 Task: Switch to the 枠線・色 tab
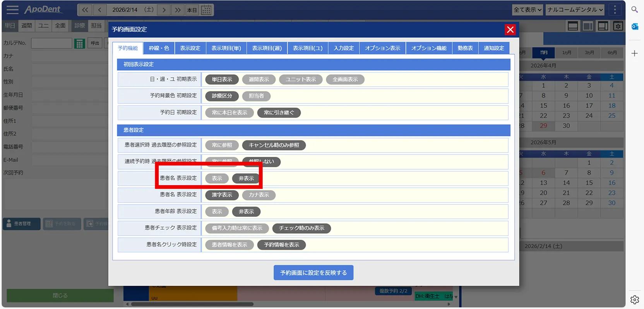point(159,48)
